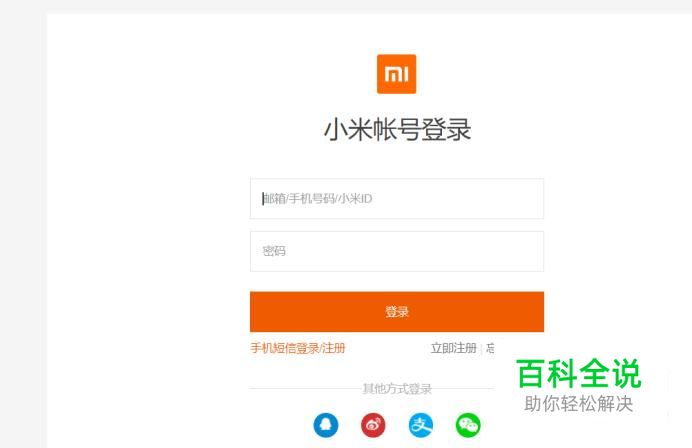The height and width of the screenshot is (448, 692).
Task: Click the divider line left of 其他方式登录
Action: (305, 389)
